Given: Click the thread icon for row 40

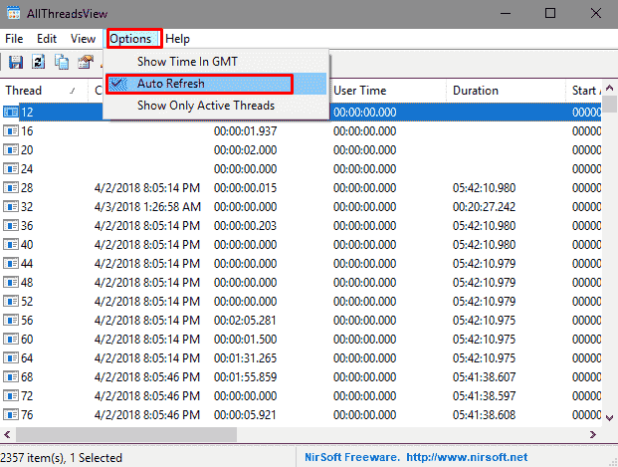Looking at the screenshot, I should (x=11, y=244).
